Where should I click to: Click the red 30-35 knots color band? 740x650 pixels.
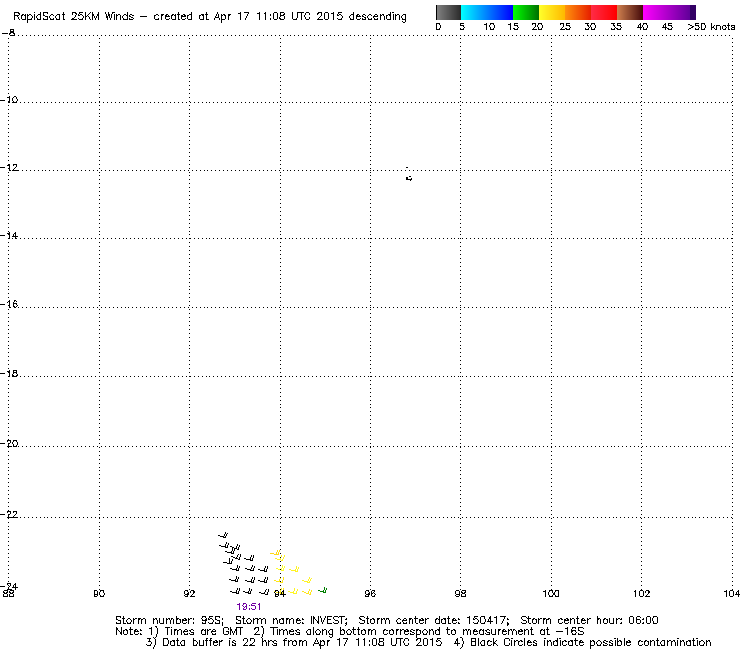pyautogui.click(x=604, y=12)
